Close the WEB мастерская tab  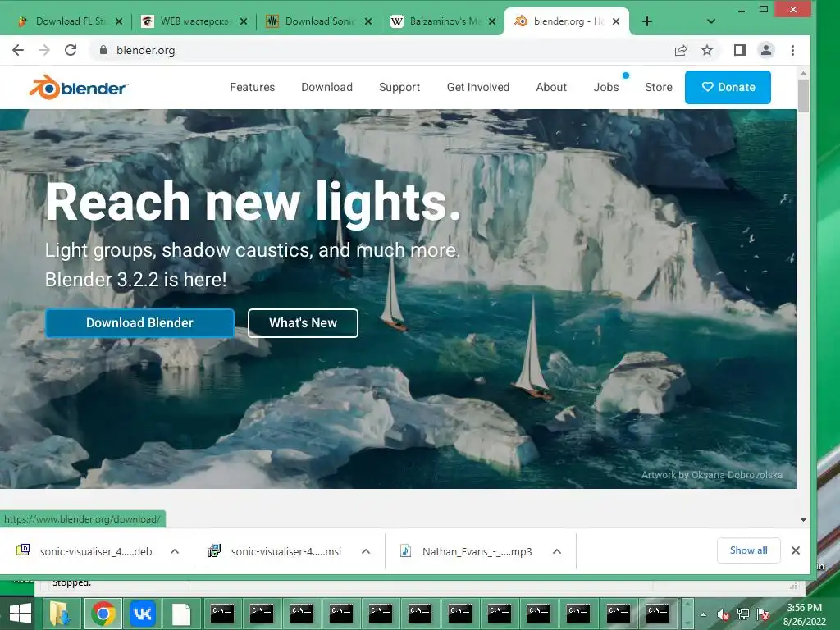243,21
